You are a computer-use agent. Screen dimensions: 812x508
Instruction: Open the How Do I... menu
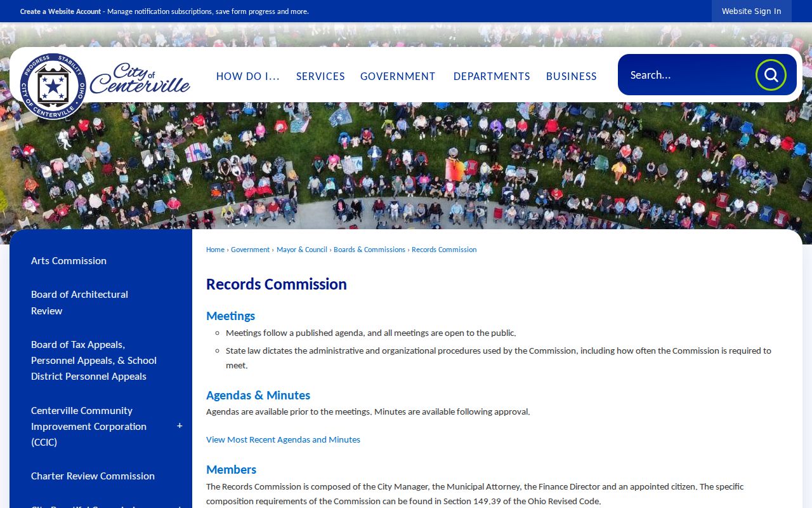tap(247, 76)
